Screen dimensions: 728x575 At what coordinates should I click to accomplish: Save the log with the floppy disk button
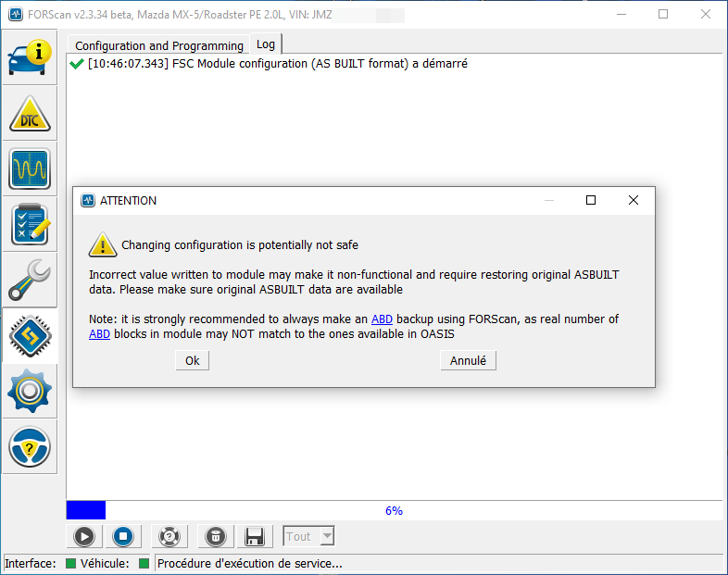(x=255, y=536)
